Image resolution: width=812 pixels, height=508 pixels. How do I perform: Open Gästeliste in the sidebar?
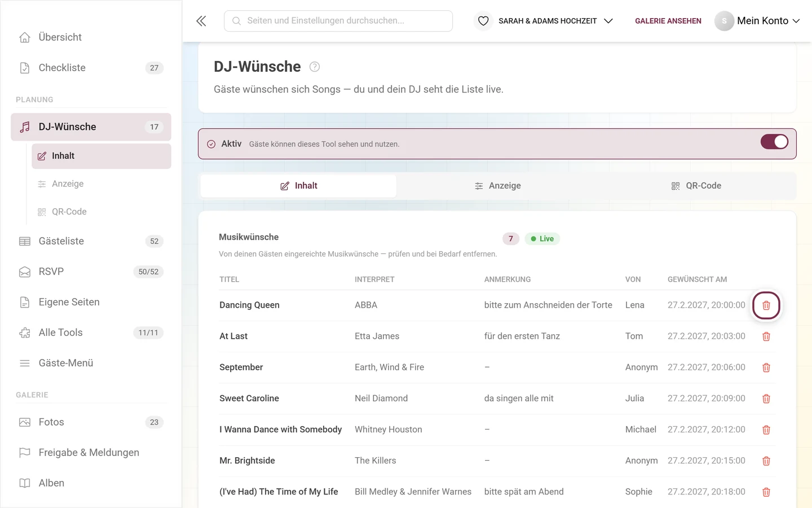(91, 241)
